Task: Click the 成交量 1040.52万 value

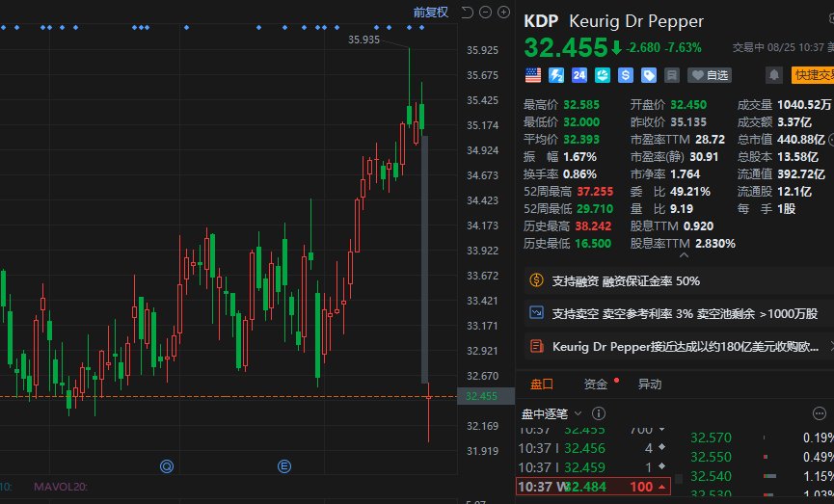Action: [805, 105]
